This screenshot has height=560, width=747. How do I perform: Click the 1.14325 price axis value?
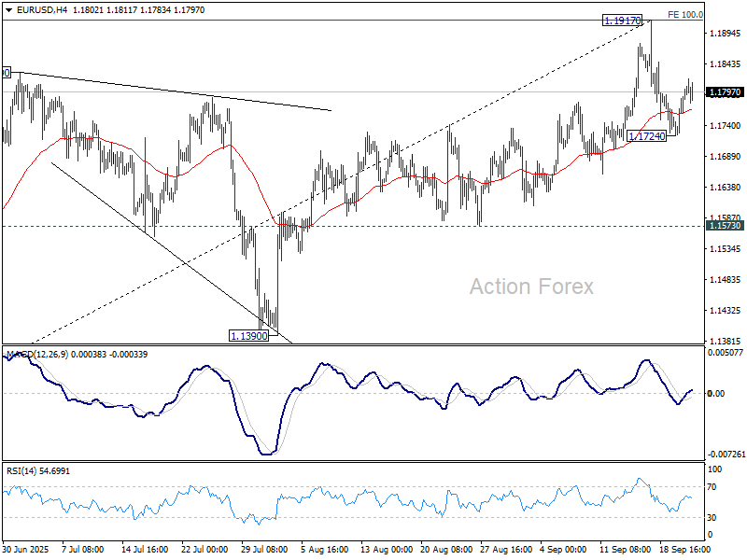726,310
